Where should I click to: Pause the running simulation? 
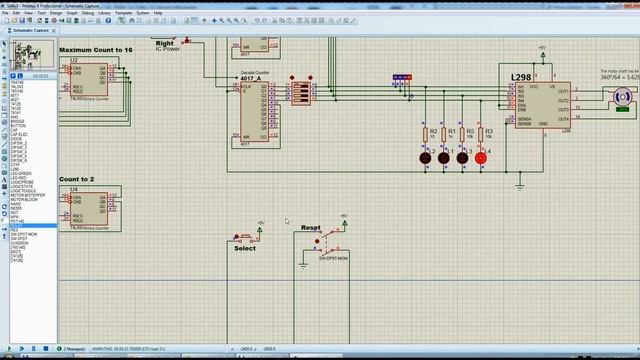click(x=33, y=349)
